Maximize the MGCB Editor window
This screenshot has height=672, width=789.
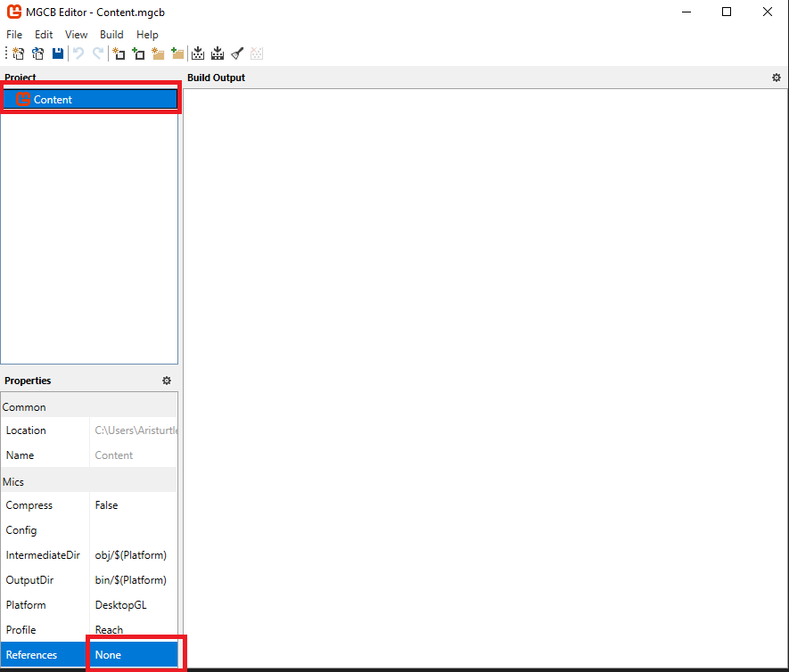pos(727,12)
